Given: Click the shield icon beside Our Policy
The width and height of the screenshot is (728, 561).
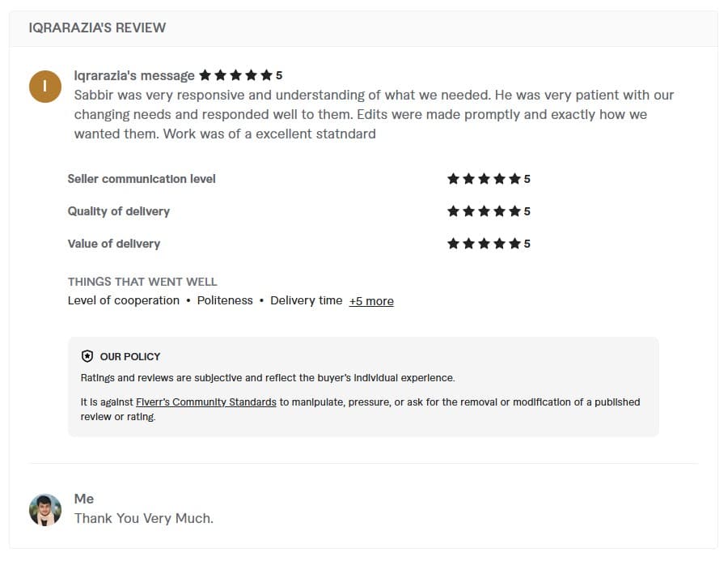Looking at the screenshot, I should (87, 356).
